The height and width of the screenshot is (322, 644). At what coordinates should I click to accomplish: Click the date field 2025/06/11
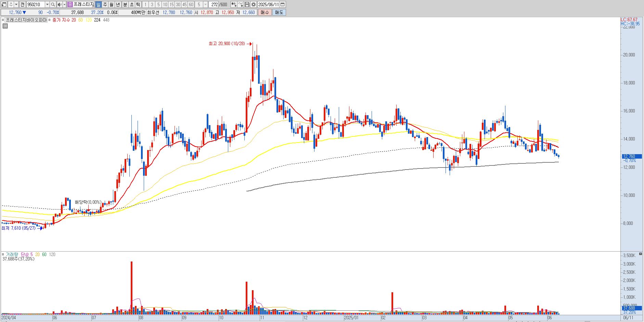pos(269,4)
